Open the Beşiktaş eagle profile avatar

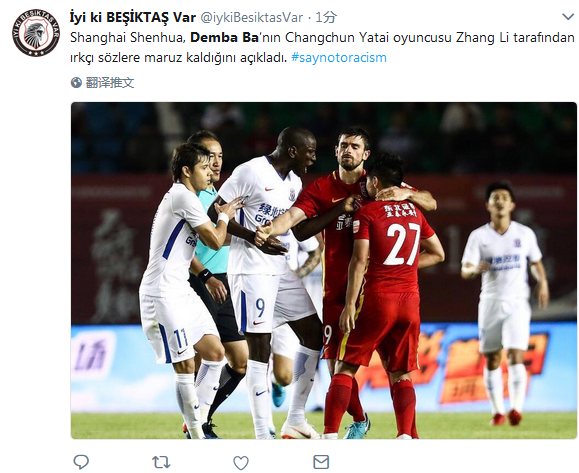pyautogui.click(x=36, y=32)
